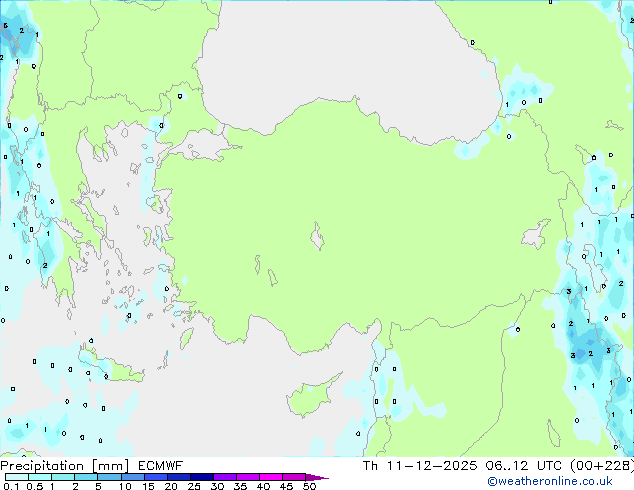The width and height of the screenshot is (634, 490).
Task: Click the 40 to 45 mm magenta swatch
Action: [x=271, y=477]
